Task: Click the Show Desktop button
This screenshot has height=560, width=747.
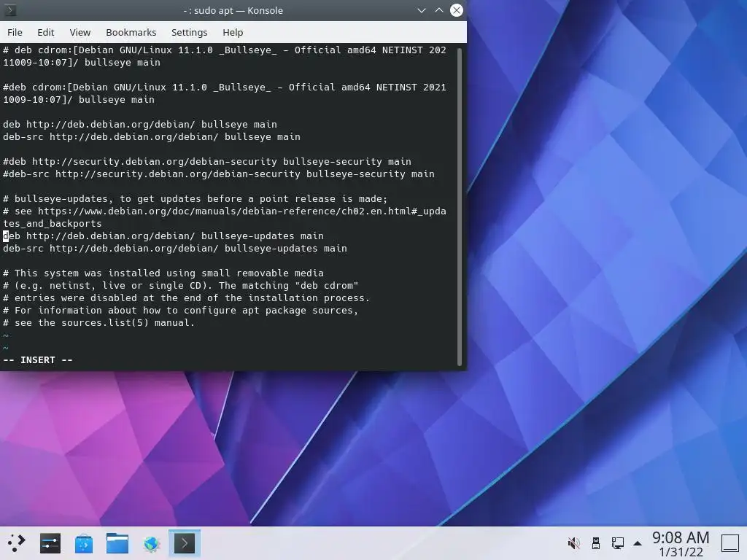Action: [729, 543]
